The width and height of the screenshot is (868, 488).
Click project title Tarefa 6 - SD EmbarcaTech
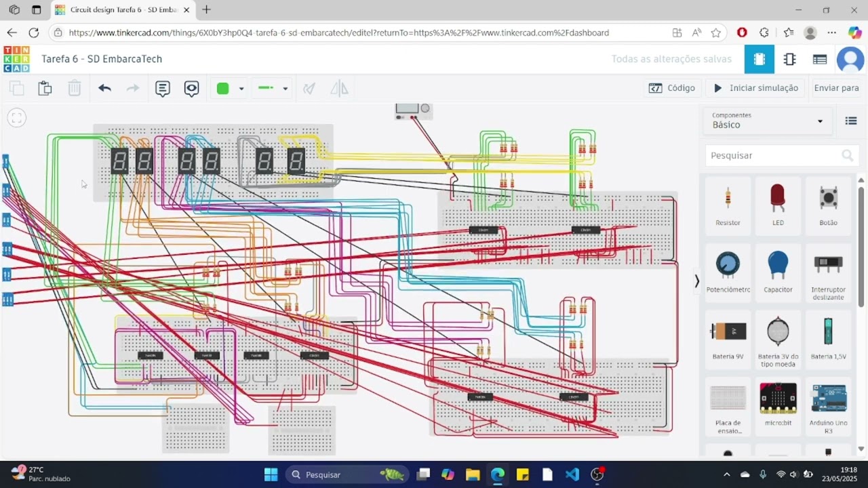102,59
